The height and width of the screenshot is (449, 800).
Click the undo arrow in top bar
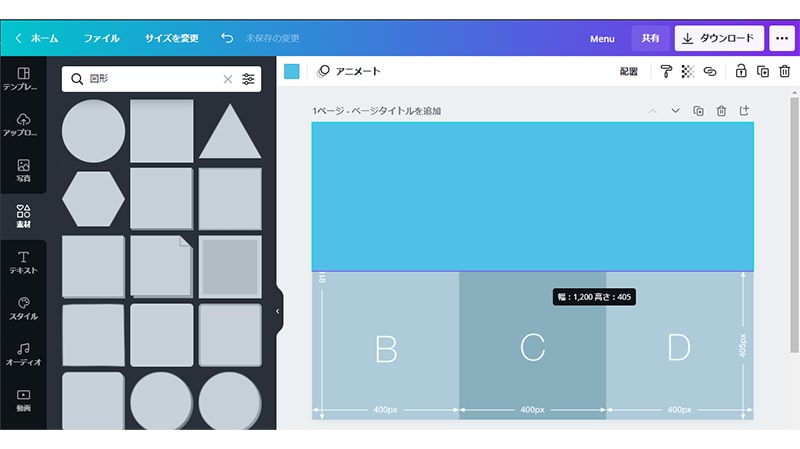[227, 38]
